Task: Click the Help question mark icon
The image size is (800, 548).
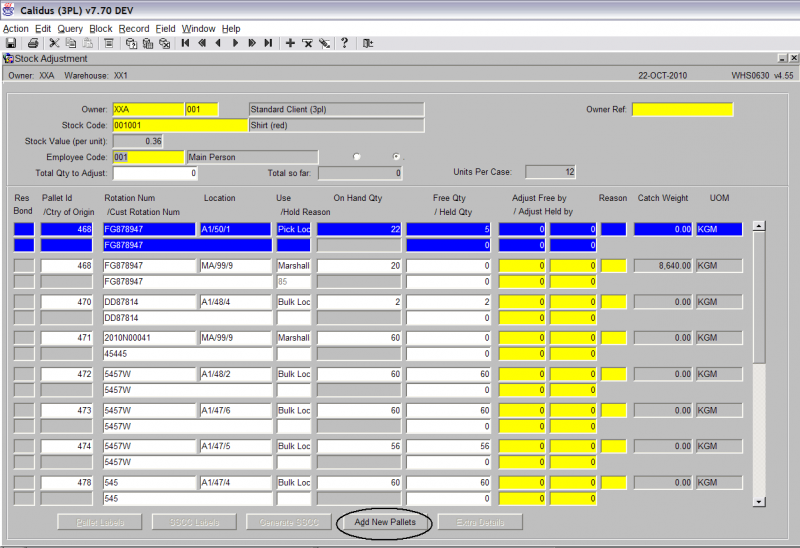Action: [344, 43]
